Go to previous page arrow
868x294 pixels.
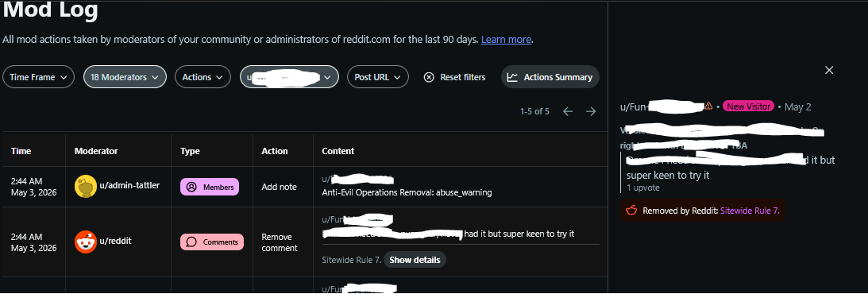568,111
